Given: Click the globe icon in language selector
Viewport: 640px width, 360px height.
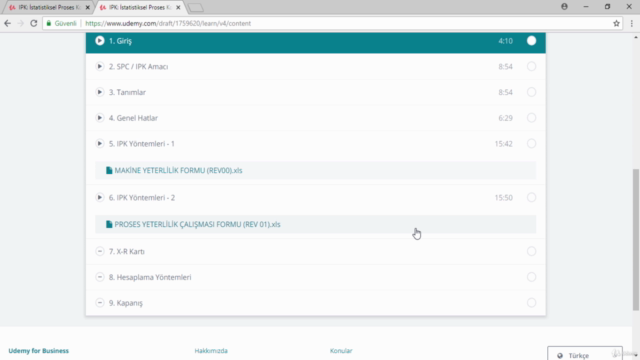Looking at the screenshot, I should pos(560,356).
